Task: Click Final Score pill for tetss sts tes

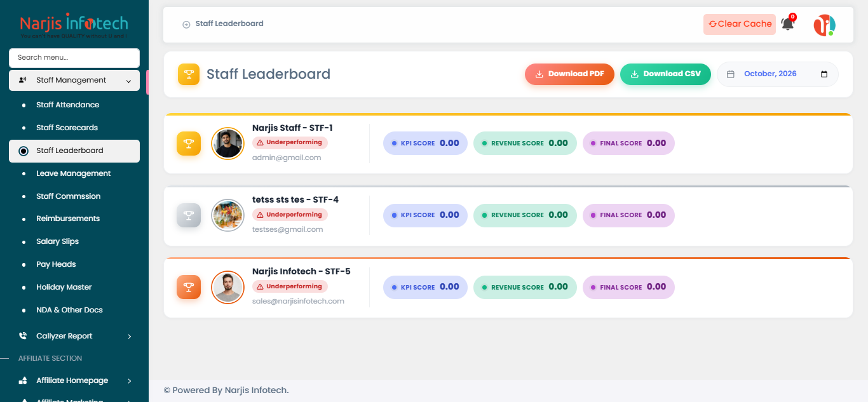Action: tap(628, 215)
